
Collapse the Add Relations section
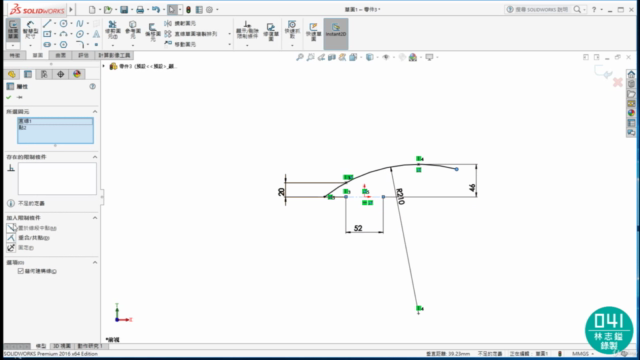(95, 218)
